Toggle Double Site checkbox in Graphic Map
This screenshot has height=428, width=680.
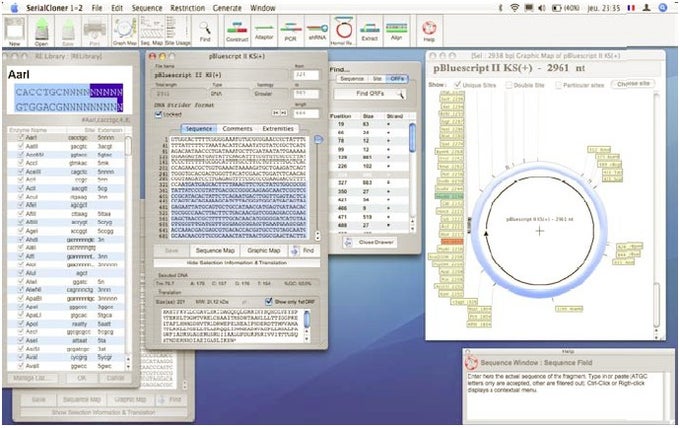point(509,85)
